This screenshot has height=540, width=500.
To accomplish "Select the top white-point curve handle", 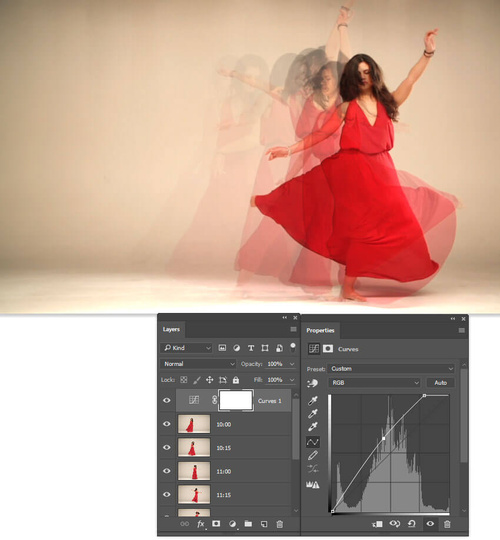I will coord(424,396).
